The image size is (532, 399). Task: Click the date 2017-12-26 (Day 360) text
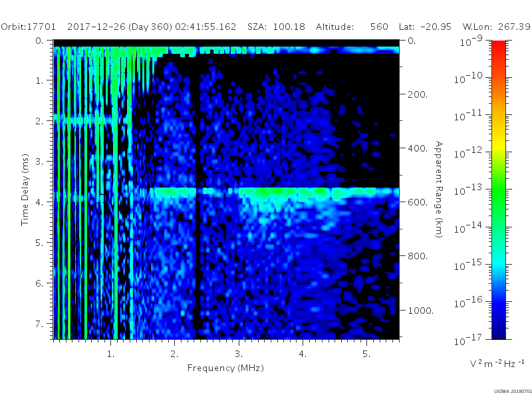(x=120, y=27)
